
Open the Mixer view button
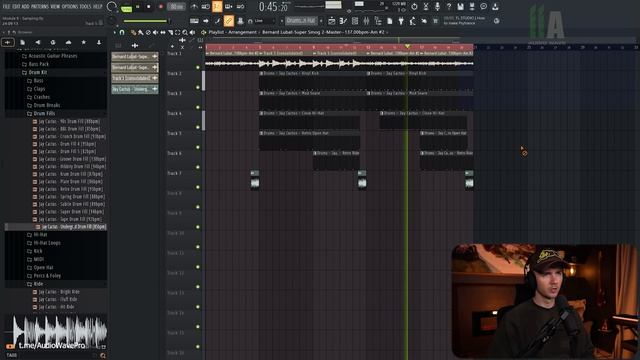[366, 21]
